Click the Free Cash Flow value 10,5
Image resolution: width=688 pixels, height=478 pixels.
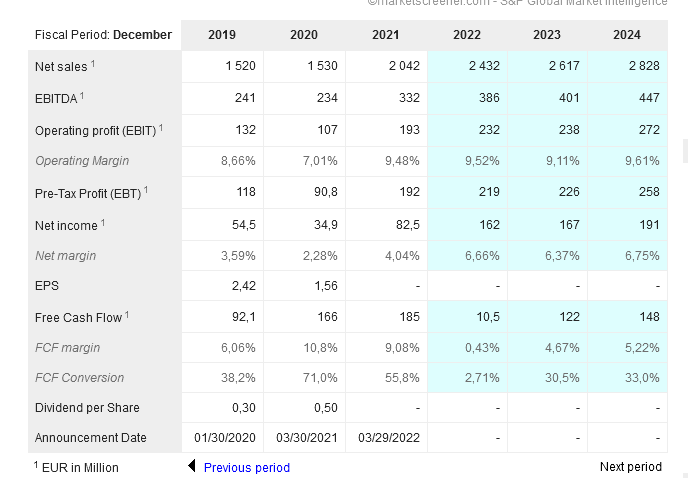click(488, 316)
